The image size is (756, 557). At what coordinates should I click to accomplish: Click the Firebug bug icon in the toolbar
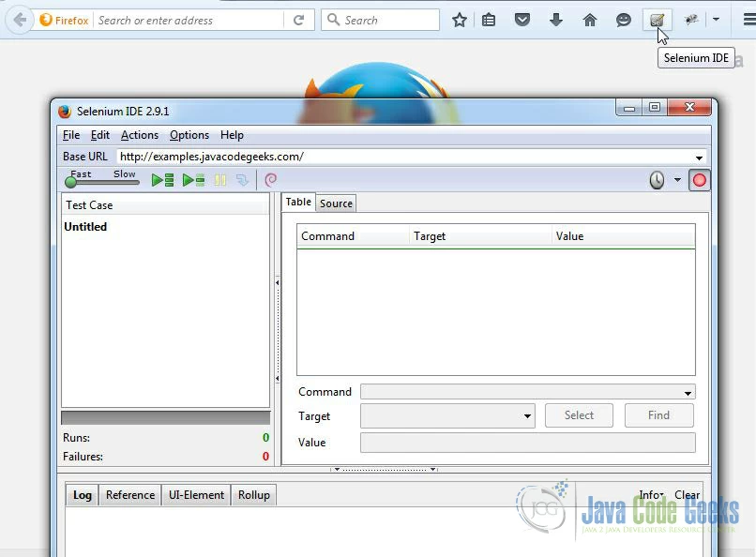(x=691, y=20)
